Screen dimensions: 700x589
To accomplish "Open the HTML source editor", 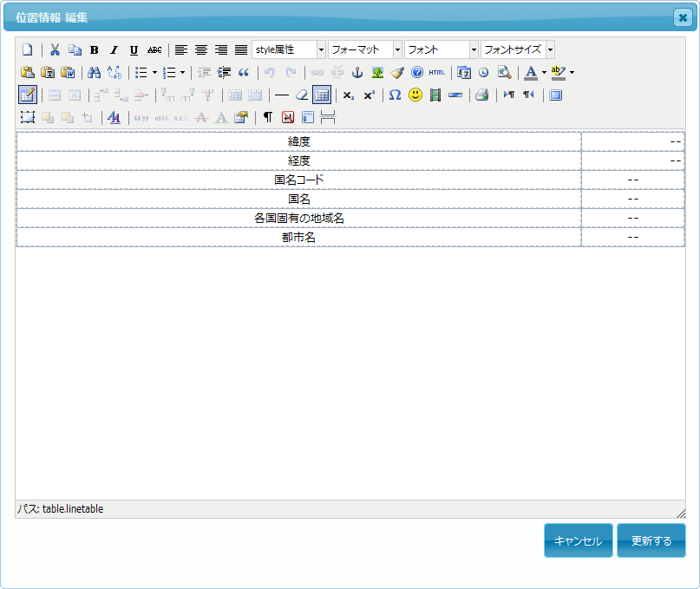I will [x=436, y=72].
